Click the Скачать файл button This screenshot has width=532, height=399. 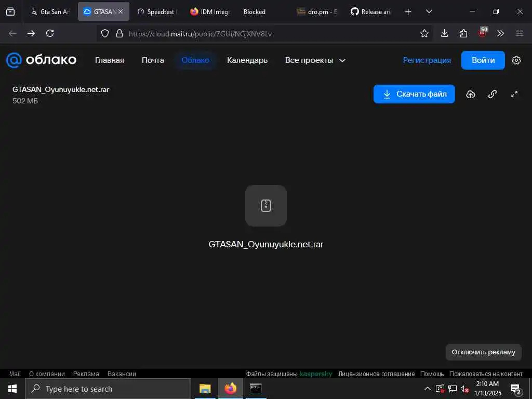(414, 94)
